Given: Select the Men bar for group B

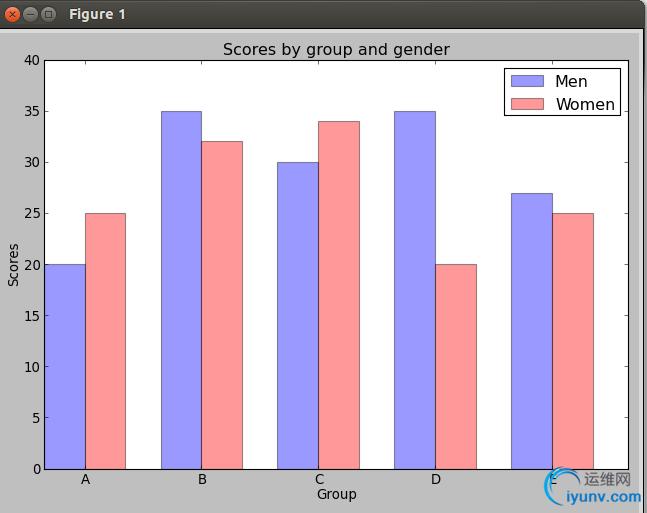Looking at the screenshot, I should point(181,290).
